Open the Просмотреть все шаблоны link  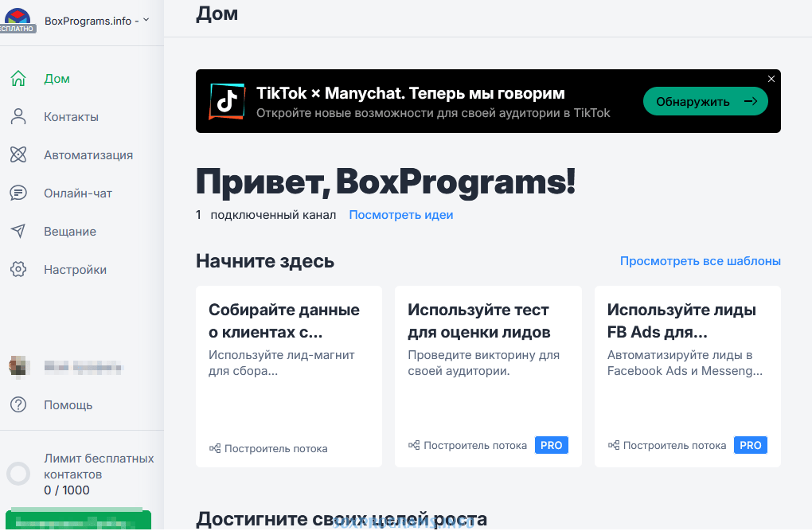coord(700,261)
